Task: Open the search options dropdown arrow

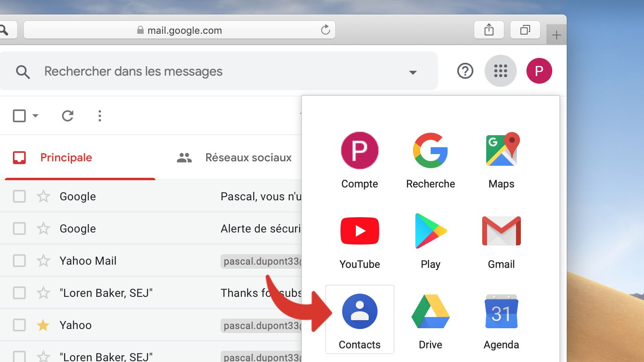Action: (x=413, y=71)
